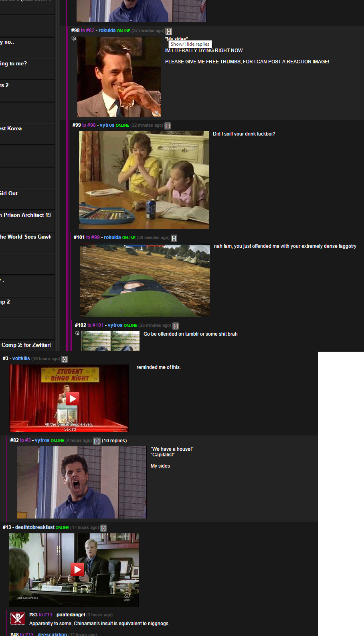Image resolution: width=364 pixels, height=636 pixels.
Task: Click the favorite heart icon on comment #98
Action: (74, 39)
